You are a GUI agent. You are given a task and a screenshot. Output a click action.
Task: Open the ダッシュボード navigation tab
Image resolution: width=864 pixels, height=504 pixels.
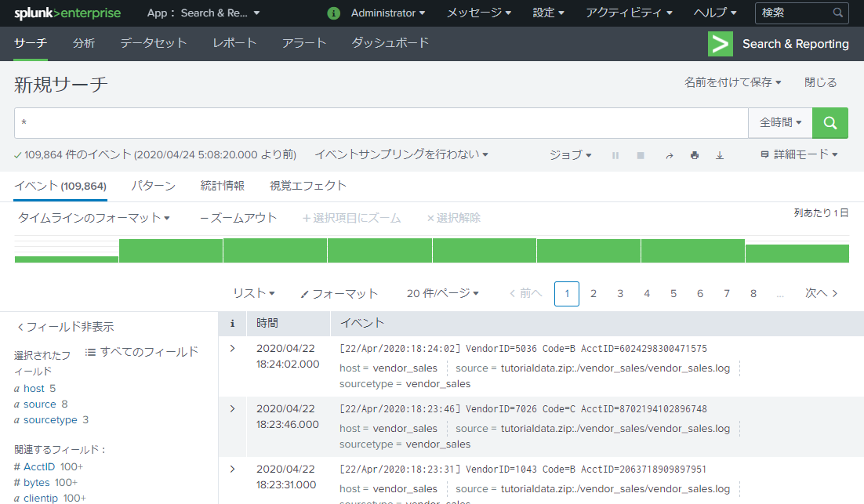[x=390, y=43]
